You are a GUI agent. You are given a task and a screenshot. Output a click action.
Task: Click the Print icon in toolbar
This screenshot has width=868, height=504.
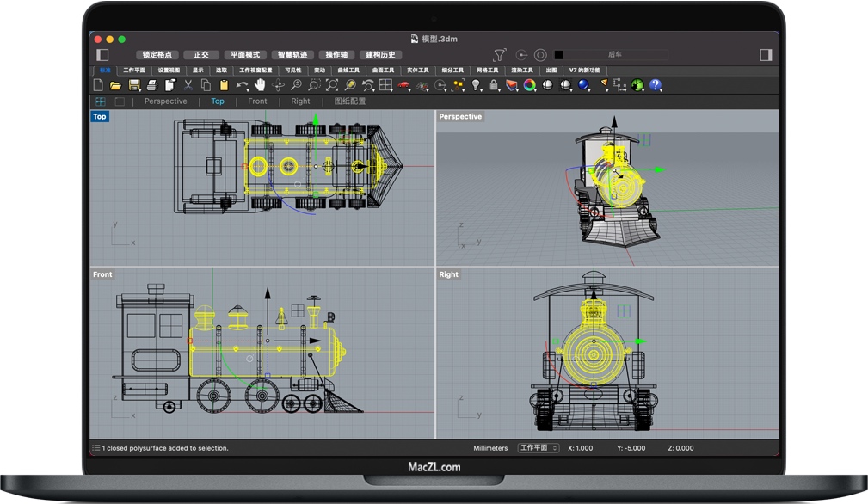click(x=152, y=85)
